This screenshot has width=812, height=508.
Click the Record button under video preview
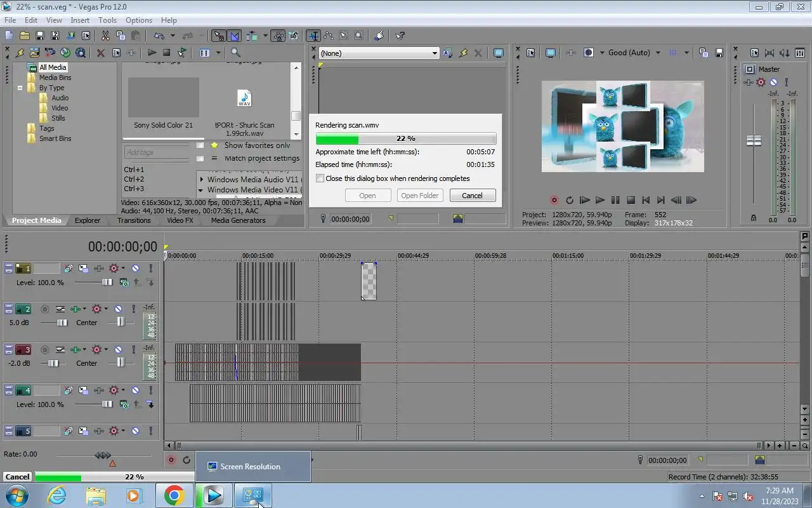(x=554, y=200)
